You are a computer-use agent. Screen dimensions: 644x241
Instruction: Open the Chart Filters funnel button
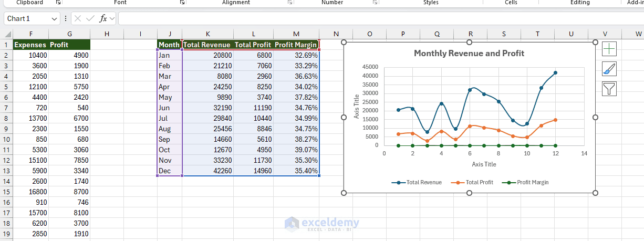(609, 89)
